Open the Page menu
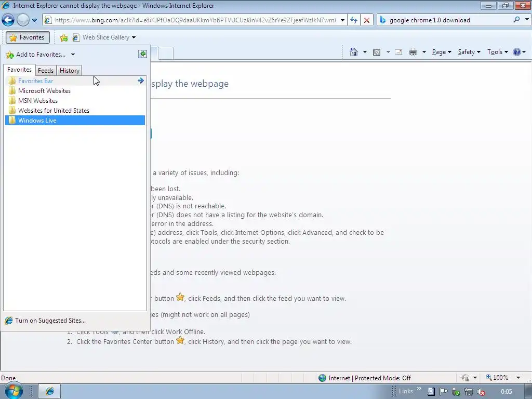 (442, 52)
